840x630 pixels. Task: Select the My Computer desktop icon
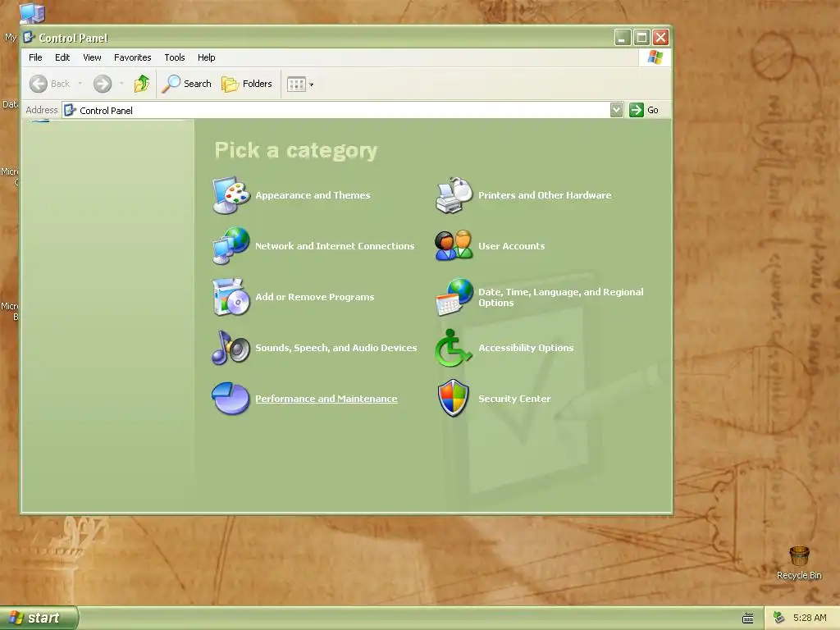(32, 13)
